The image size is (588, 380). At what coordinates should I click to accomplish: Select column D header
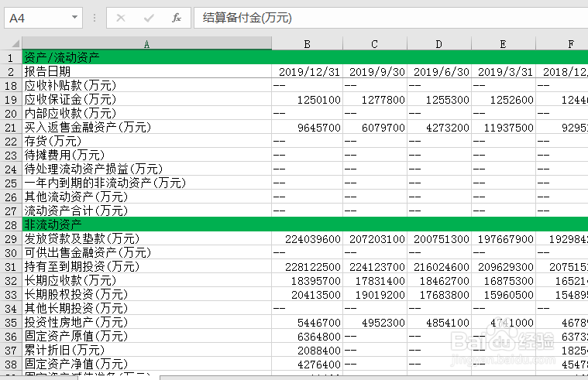439,43
